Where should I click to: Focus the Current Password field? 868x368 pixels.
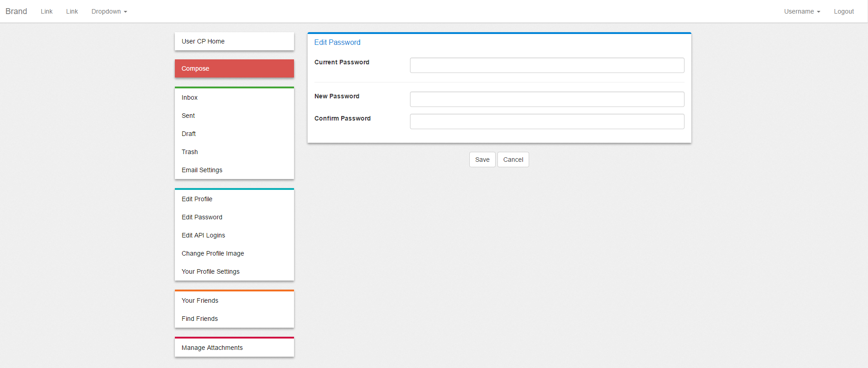pos(547,65)
